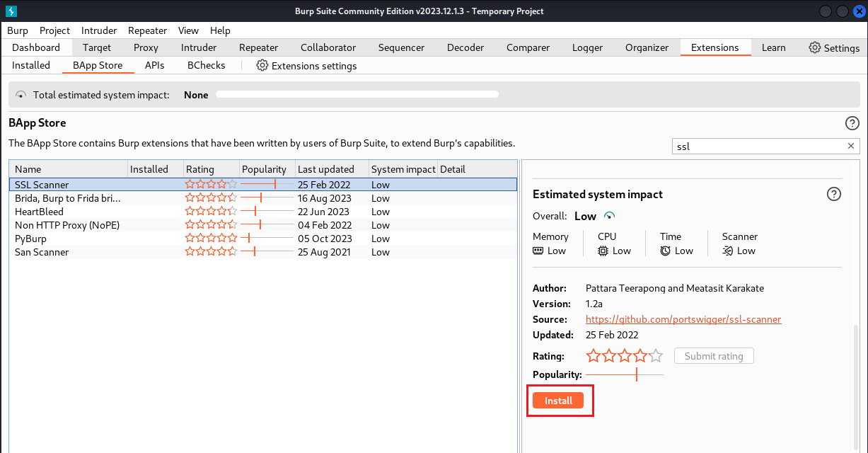This screenshot has width=868, height=453.
Task: Sort by Last updated column header
Action: tap(332, 169)
